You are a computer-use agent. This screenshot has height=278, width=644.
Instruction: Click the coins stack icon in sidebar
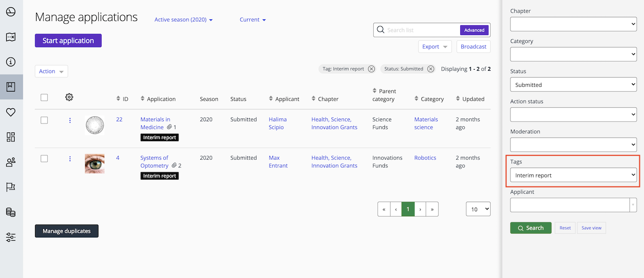tap(11, 212)
